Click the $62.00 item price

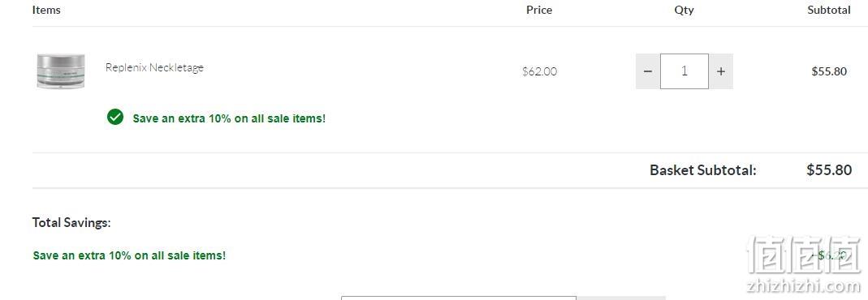click(x=540, y=71)
